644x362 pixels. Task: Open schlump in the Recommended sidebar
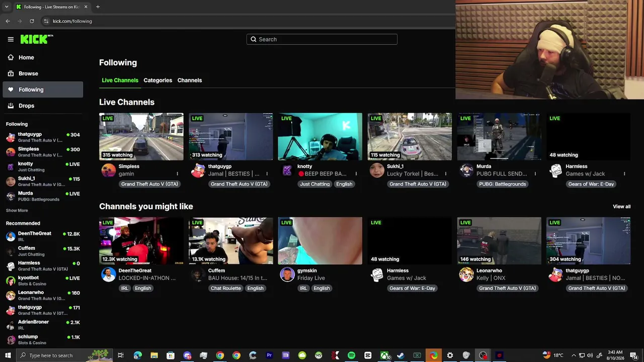point(43,339)
